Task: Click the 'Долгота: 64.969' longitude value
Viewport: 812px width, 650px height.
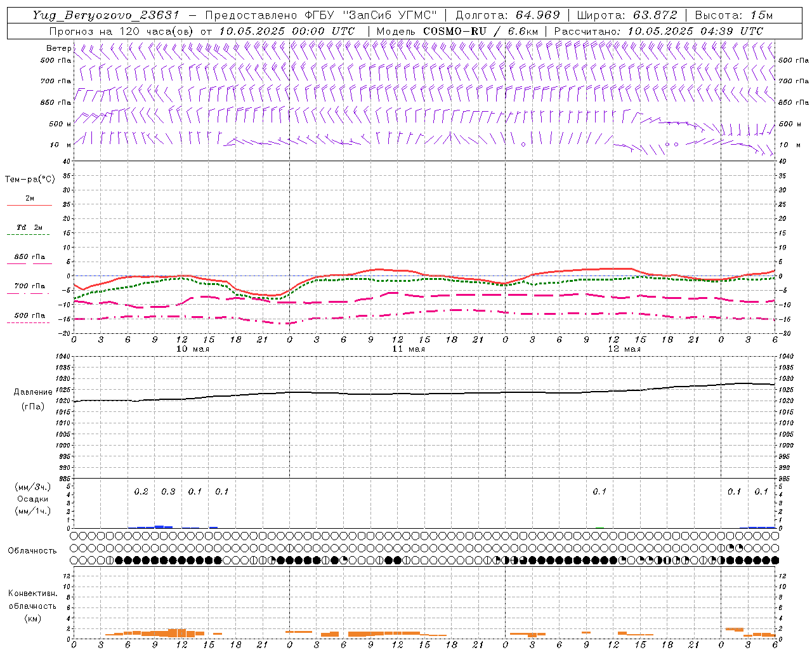Action: tap(507, 15)
